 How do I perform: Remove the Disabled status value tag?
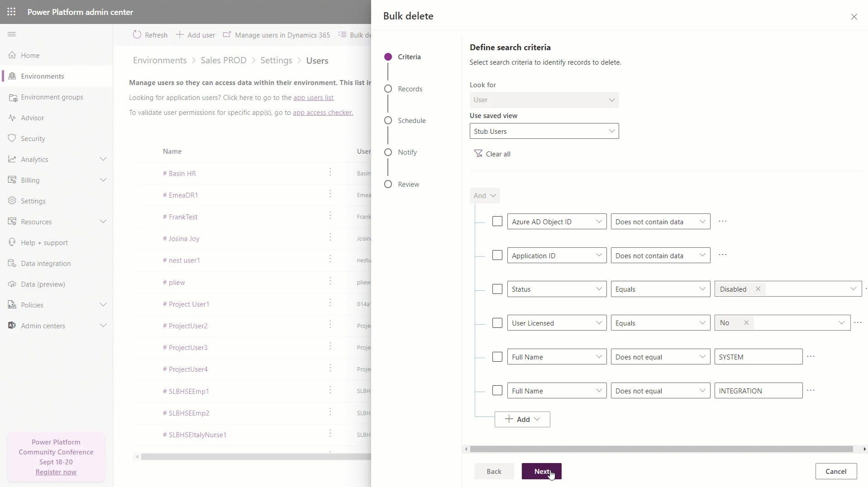758,289
